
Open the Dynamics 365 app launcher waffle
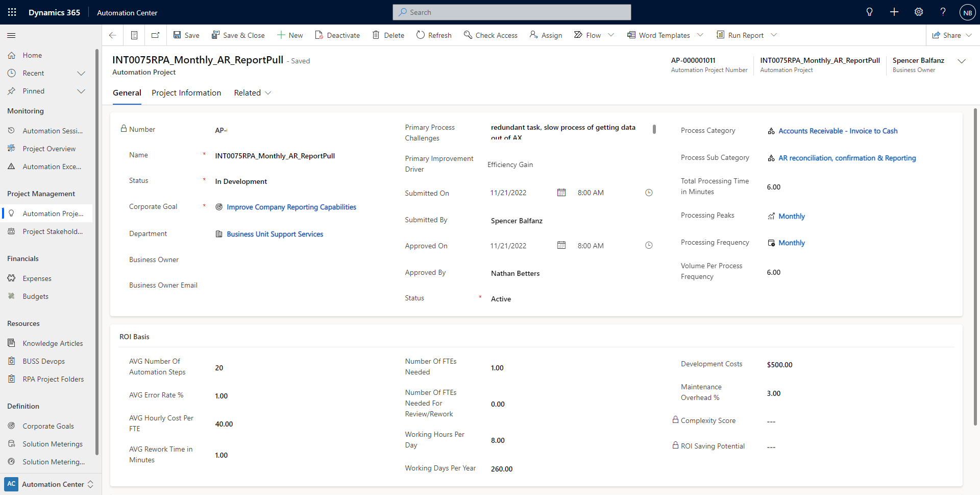pyautogui.click(x=12, y=12)
